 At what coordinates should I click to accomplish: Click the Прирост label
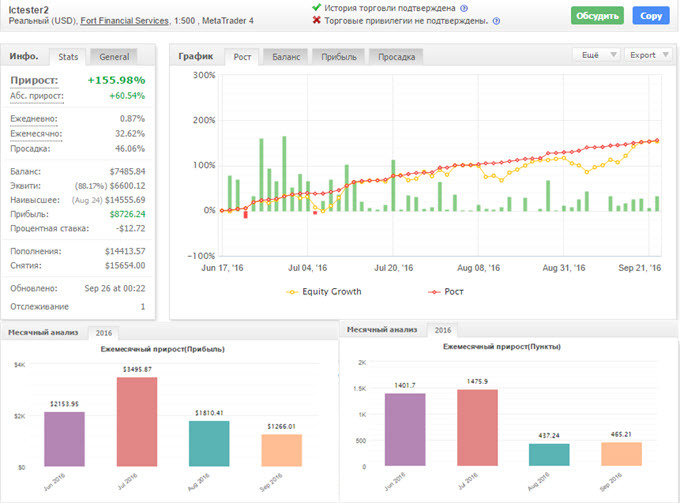point(34,80)
